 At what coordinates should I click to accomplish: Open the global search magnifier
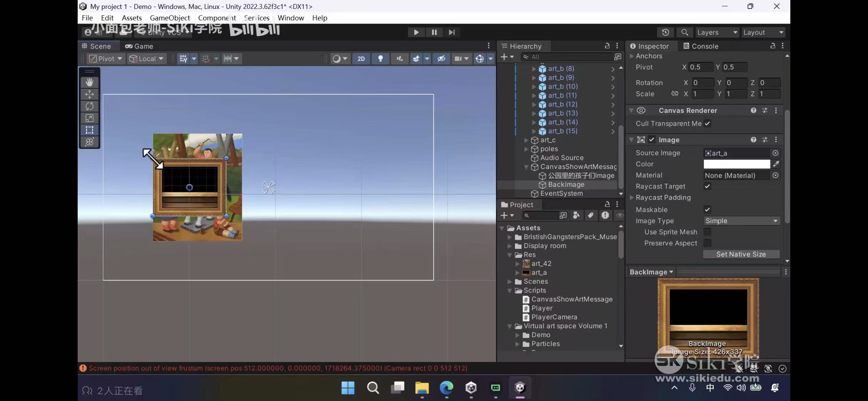coord(684,32)
